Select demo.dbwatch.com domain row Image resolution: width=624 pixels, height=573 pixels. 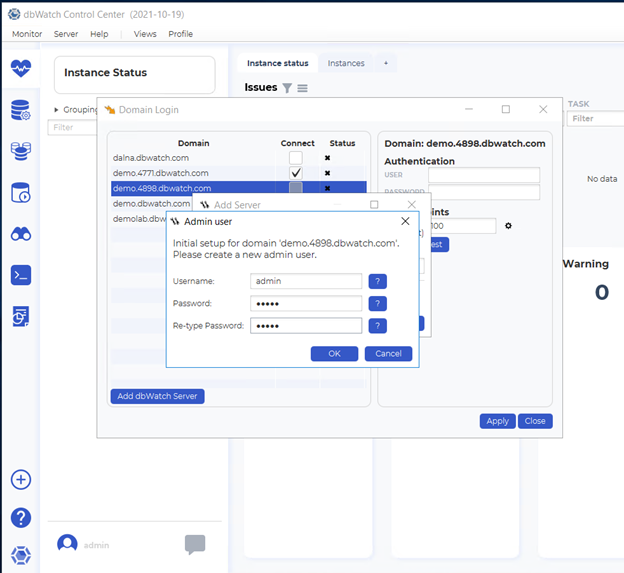pyautogui.click(x=152, y=203)
